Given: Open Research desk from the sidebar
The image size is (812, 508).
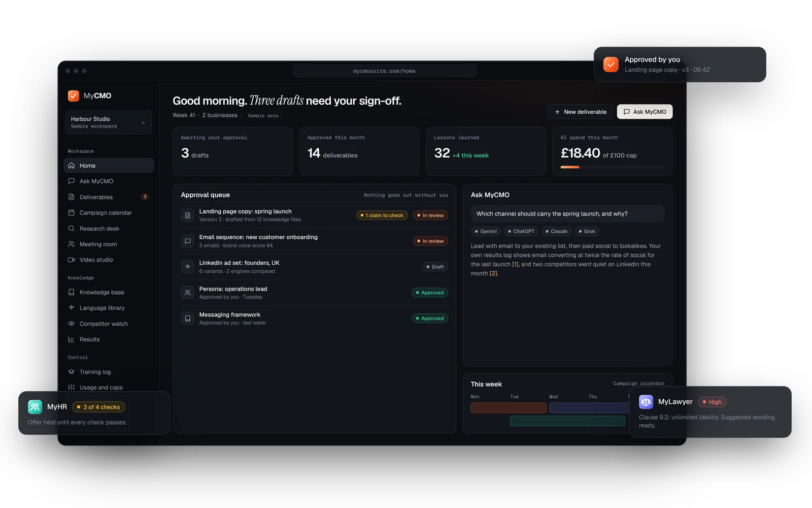Looking at the screenshot, I should tap(109, 229).
